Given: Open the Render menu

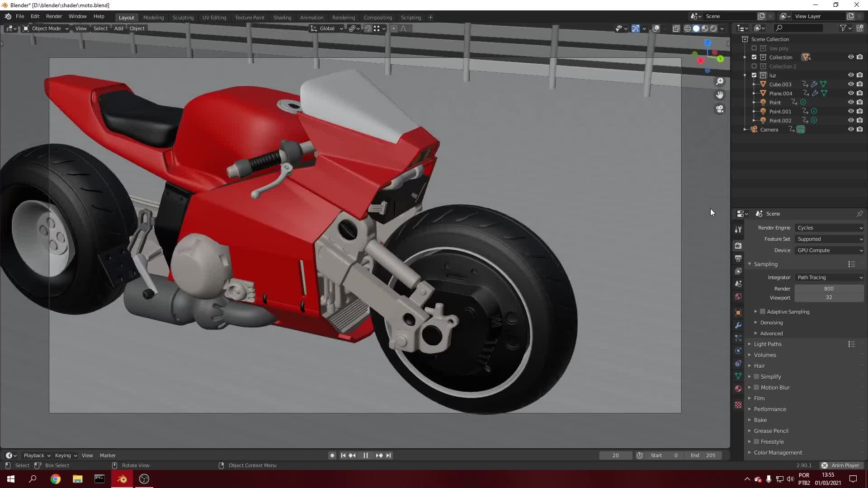Looking at the screenshot, I should [x=54, y=16].
